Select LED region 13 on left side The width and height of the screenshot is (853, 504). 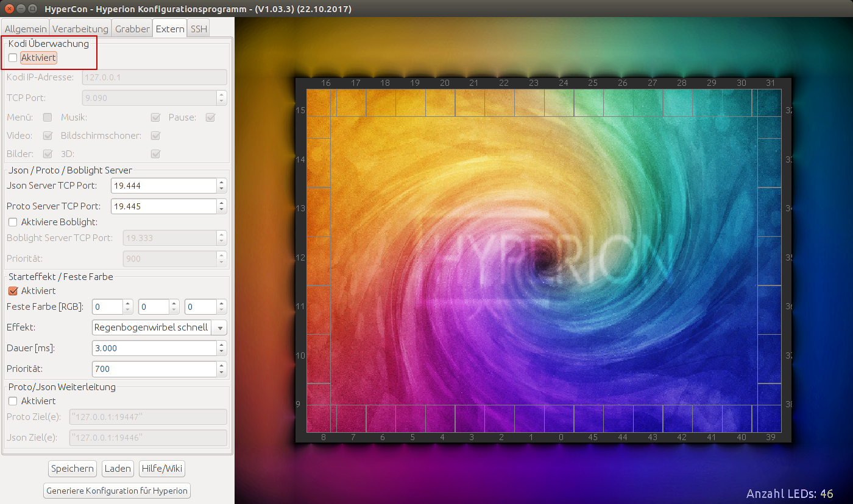[318, 212]
